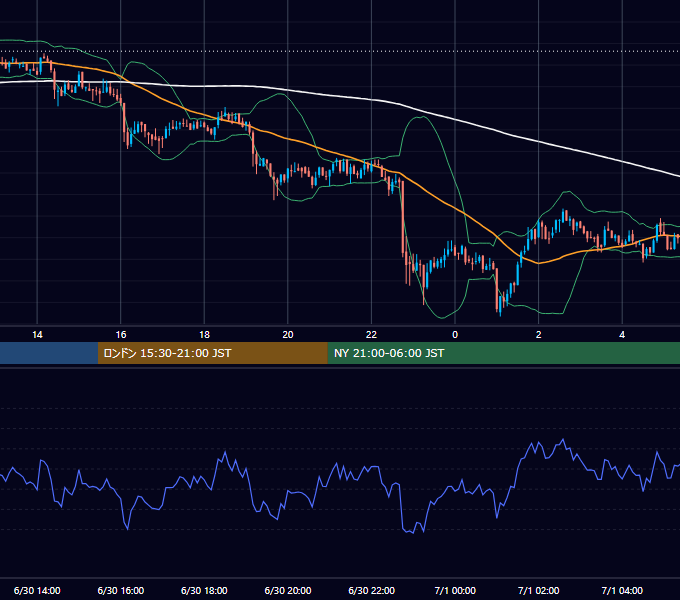Screen dimensions: 680x600
Task: Click the 2 hour axis label
Action: point(539,335)
